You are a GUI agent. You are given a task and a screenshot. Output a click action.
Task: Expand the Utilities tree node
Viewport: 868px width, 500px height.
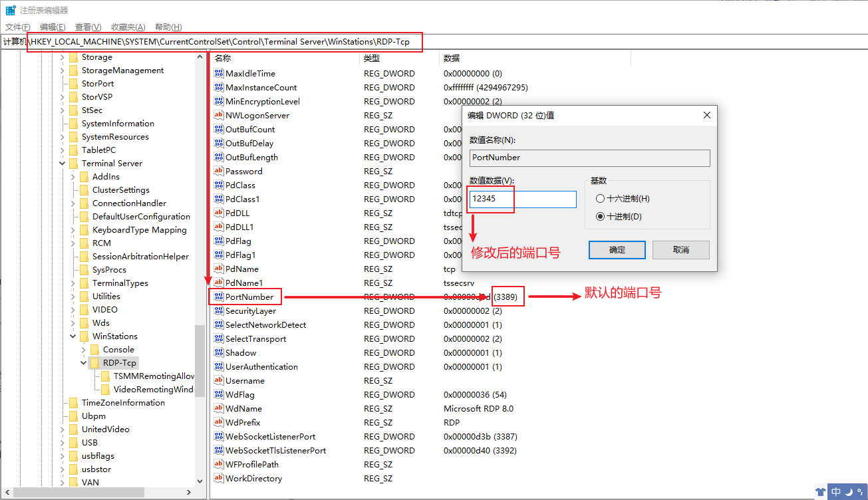(x=73, y=296)
